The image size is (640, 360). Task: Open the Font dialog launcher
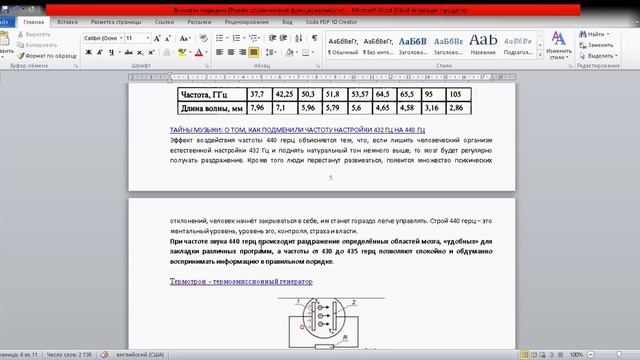(x=207, y=66)
